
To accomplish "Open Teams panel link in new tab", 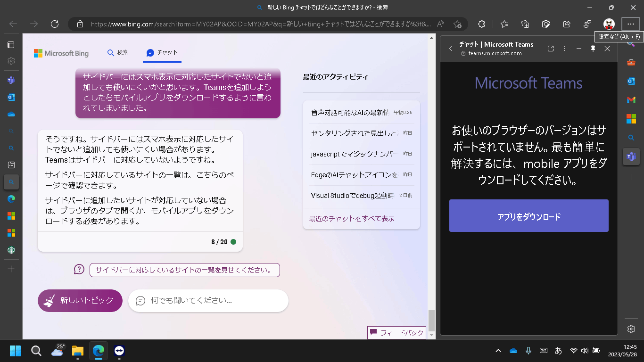I will pos(550,49).
